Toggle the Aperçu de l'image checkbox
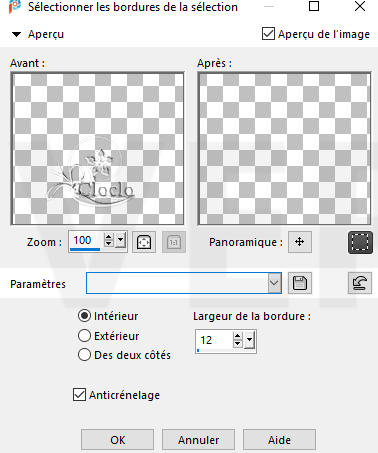 (x=268, y=34)
